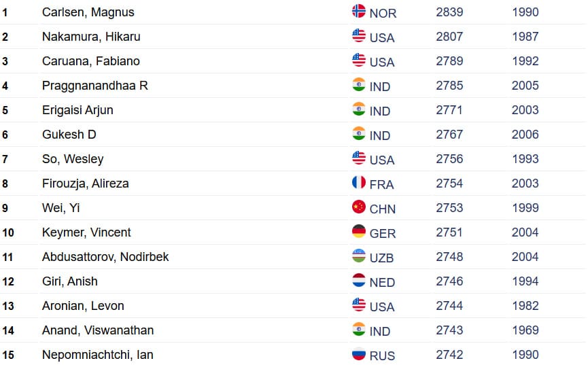Click the Netherlands flag icon beside NED
The width and height of the screenshot is (588, 365).
(358, 280)
